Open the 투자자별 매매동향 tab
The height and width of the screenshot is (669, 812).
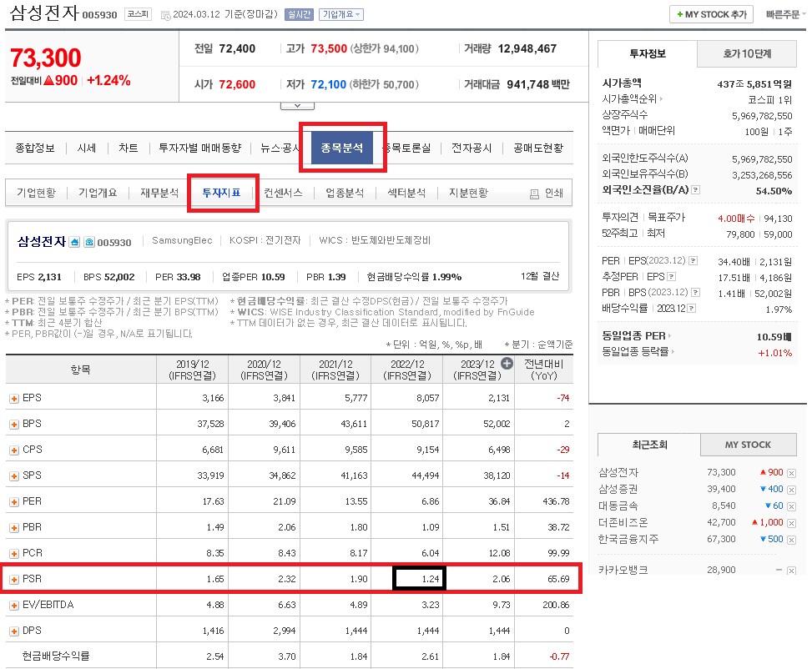(200, 148)
